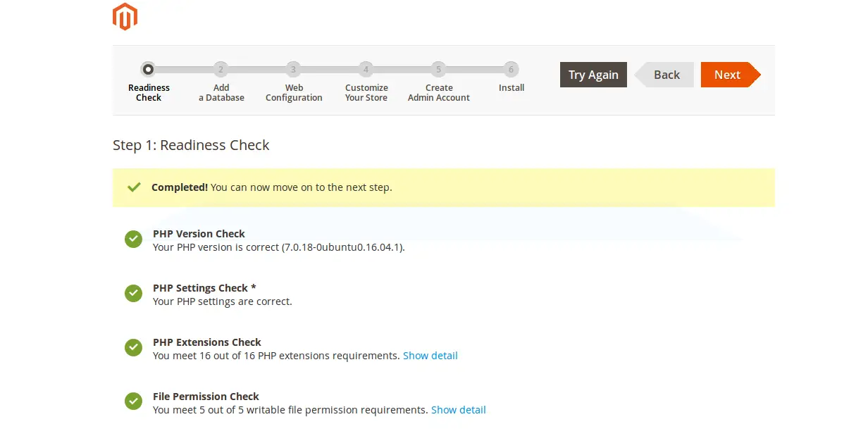Select the Readiness Check step circle

(148, 69)
